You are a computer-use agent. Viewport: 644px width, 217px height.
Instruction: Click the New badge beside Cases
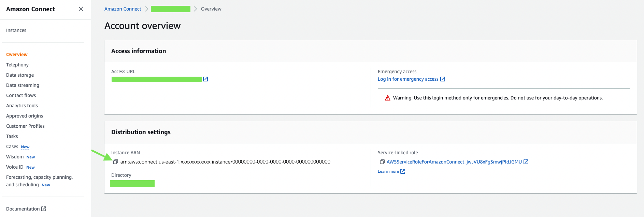coord(25,147)
